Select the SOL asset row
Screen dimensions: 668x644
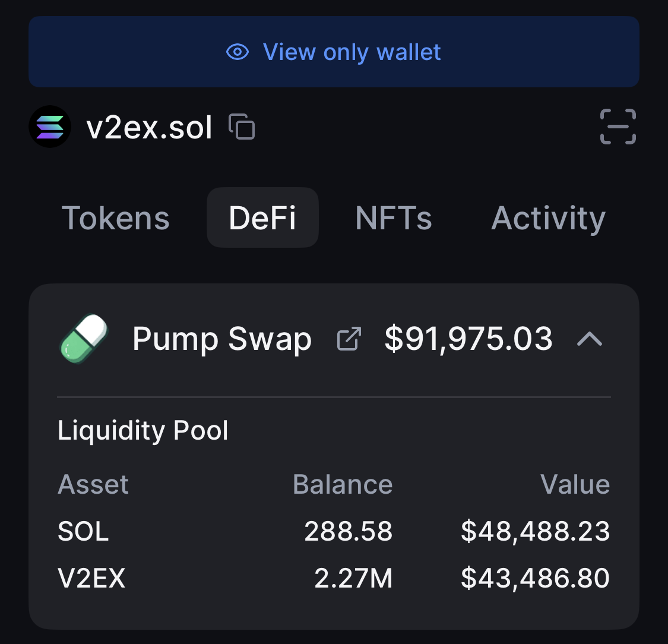tap(83, 531)
